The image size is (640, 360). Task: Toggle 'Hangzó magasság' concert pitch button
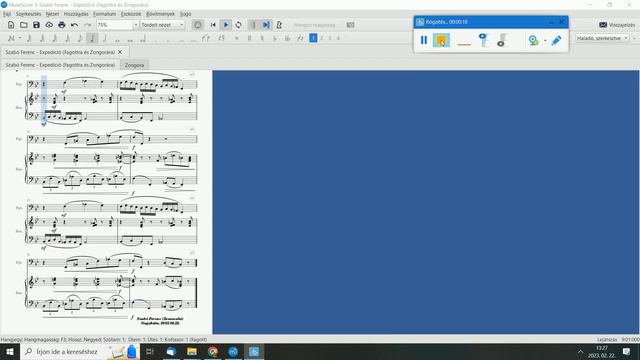(x=314, y=25)
